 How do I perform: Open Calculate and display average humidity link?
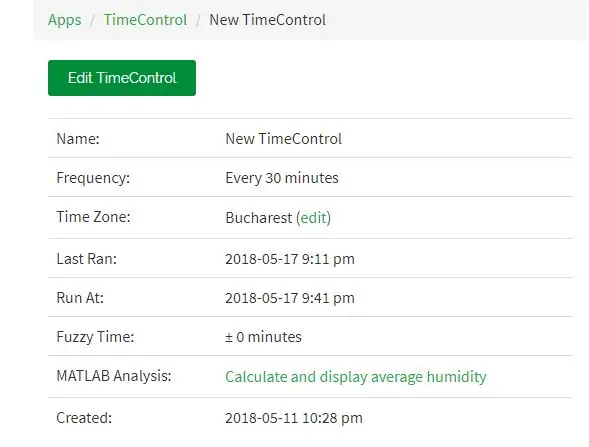356,376
